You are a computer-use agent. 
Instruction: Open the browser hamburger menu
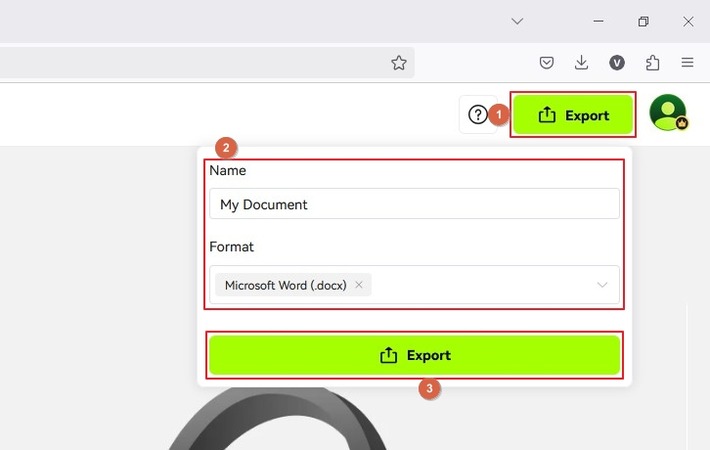click(687, 62)
